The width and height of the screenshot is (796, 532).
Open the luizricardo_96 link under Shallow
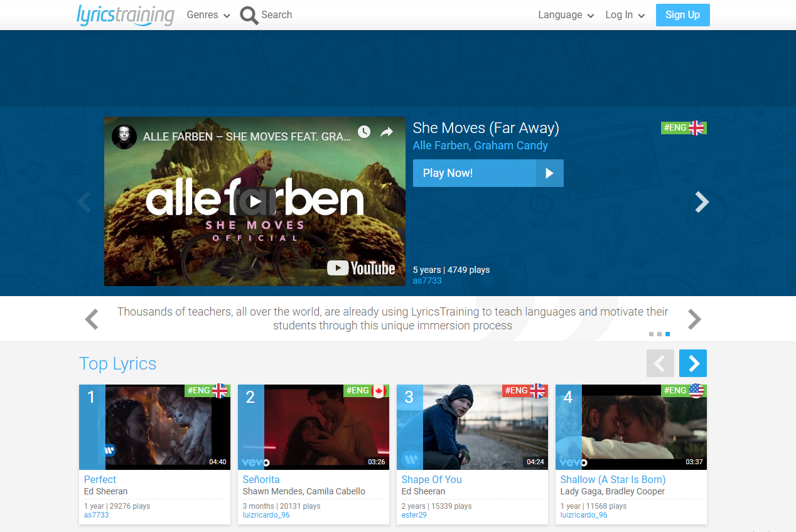584,515
